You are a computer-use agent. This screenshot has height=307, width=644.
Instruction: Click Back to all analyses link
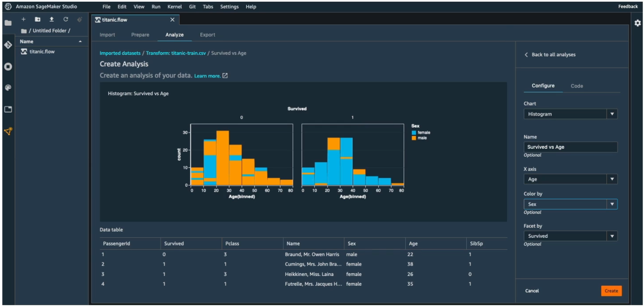tap(554, 54)
